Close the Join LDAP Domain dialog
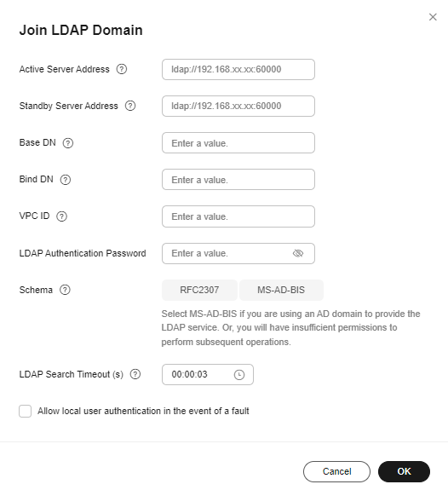 click(433, 17)
